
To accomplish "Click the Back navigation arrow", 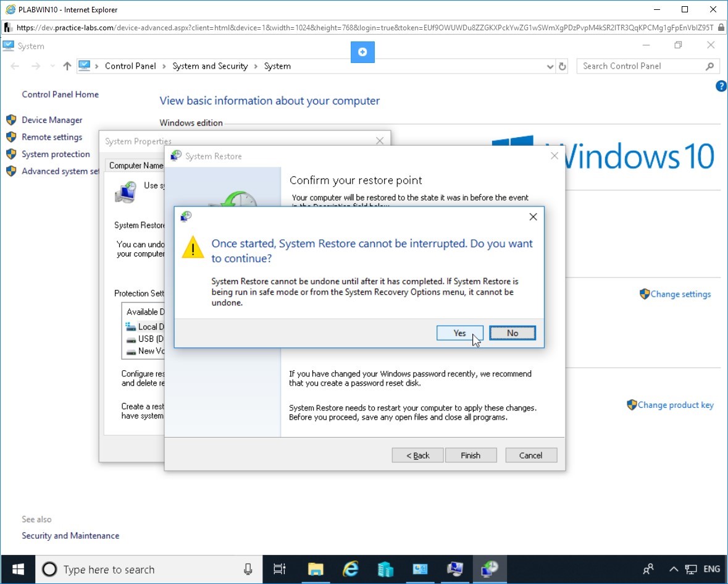I will (15, 67).
